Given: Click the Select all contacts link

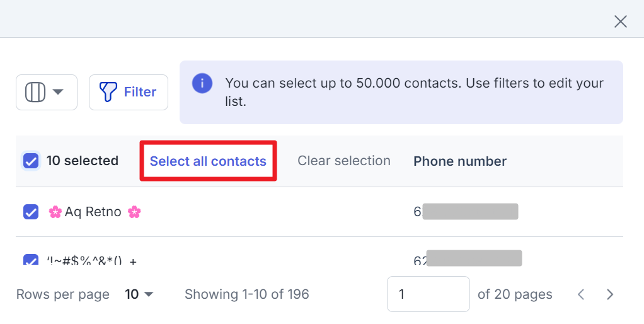Looking at the screenshot, I should pos(208,161).
